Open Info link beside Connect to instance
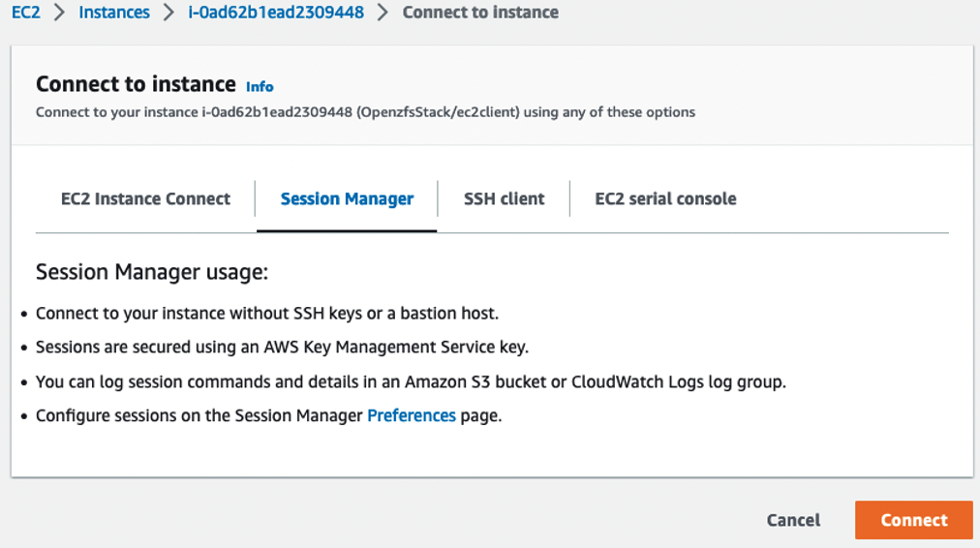 tap(260, 87)
